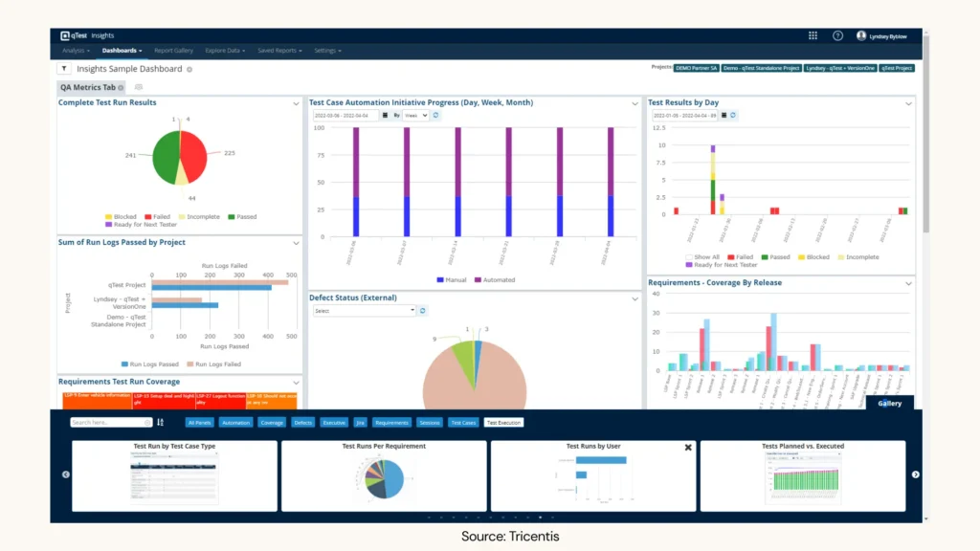Toggle the Show All legend in Test Results
The width and height of the screenshot is (980, 551).
702,257
